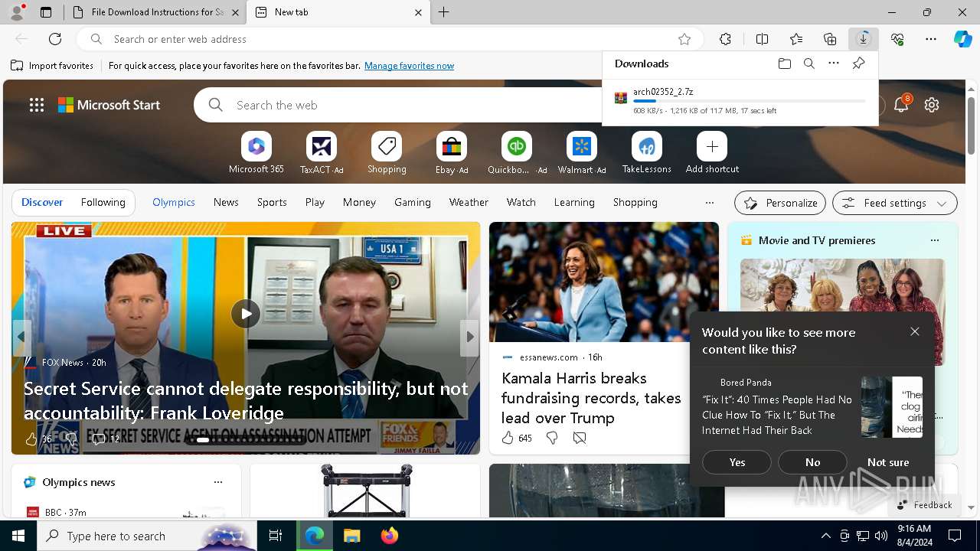Open notifications bell with badge
This screenshot has height=551, width=980.
901,104
